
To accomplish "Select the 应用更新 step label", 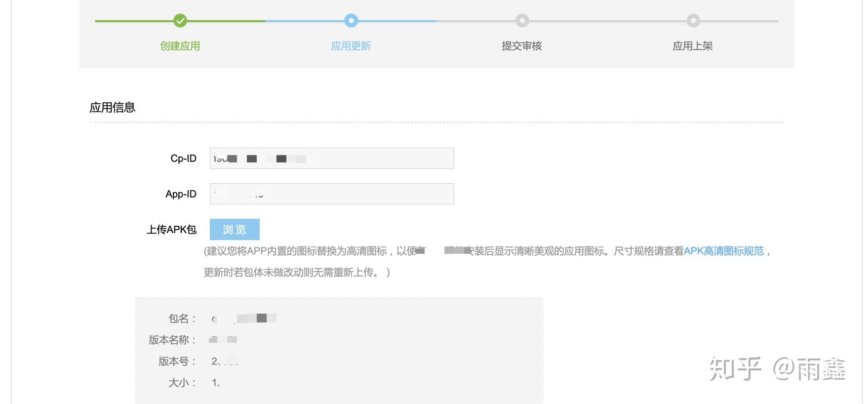I will tap(351, 46).
